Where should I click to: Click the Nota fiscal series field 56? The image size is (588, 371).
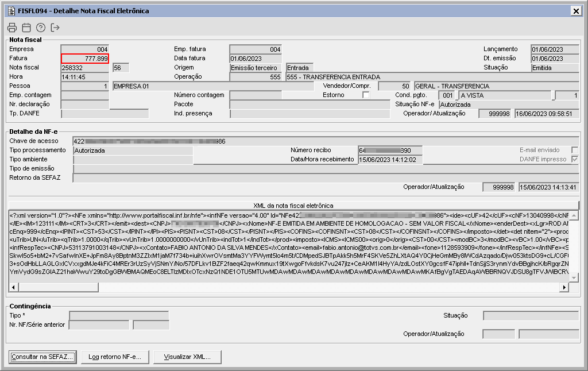tap(121, 68)
